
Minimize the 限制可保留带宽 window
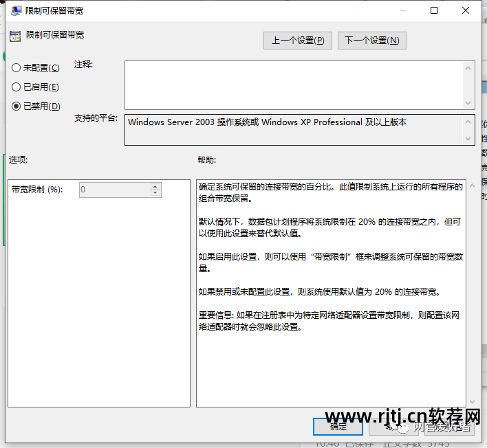tap(403, 10)
